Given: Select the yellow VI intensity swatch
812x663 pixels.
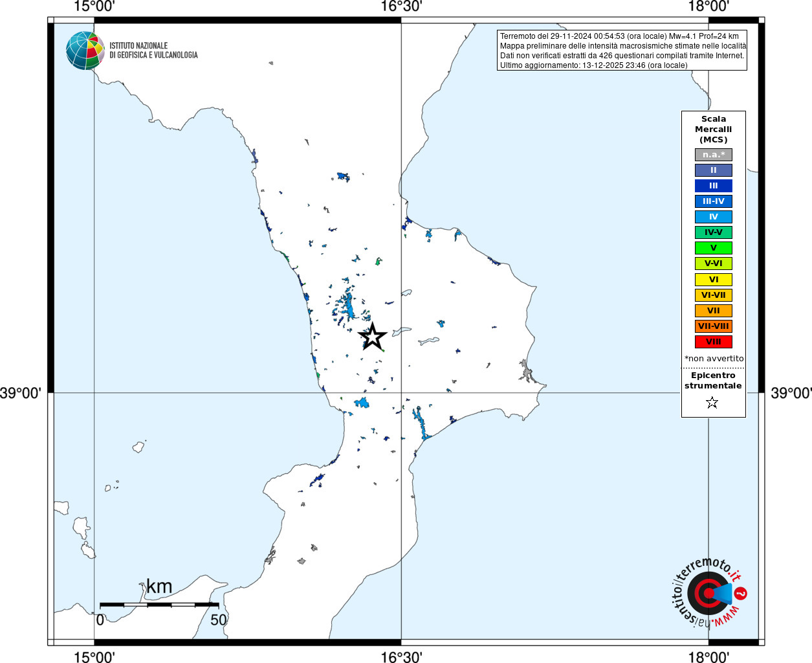Looking at the screenshot, I should (x=713, y=280).
